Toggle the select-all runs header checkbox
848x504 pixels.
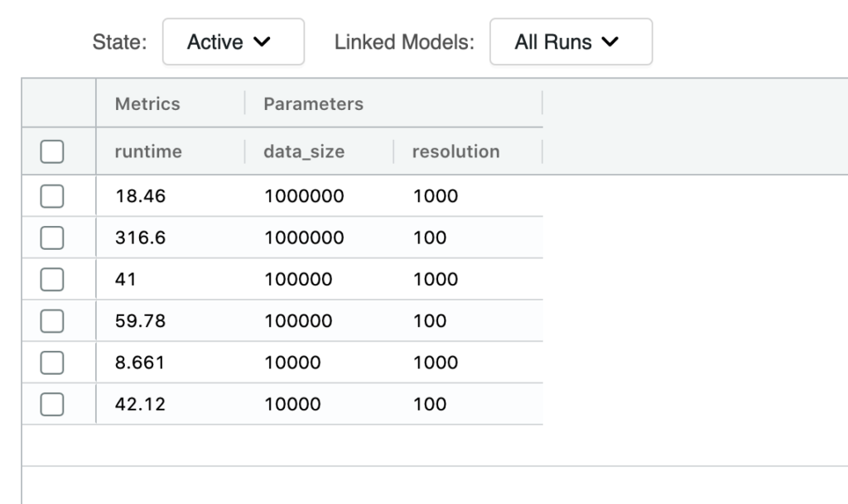52,152
